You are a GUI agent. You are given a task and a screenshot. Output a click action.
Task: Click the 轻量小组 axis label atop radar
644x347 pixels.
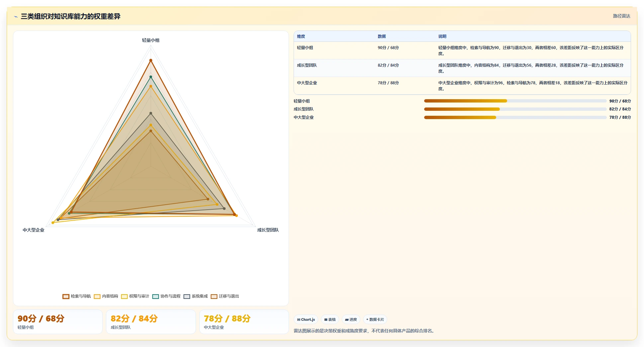(x=151, y=40)
